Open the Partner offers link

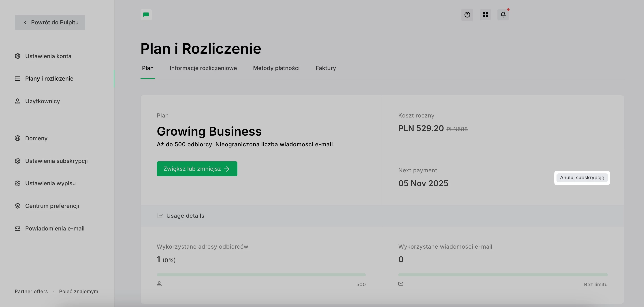(x=31, y=291)
